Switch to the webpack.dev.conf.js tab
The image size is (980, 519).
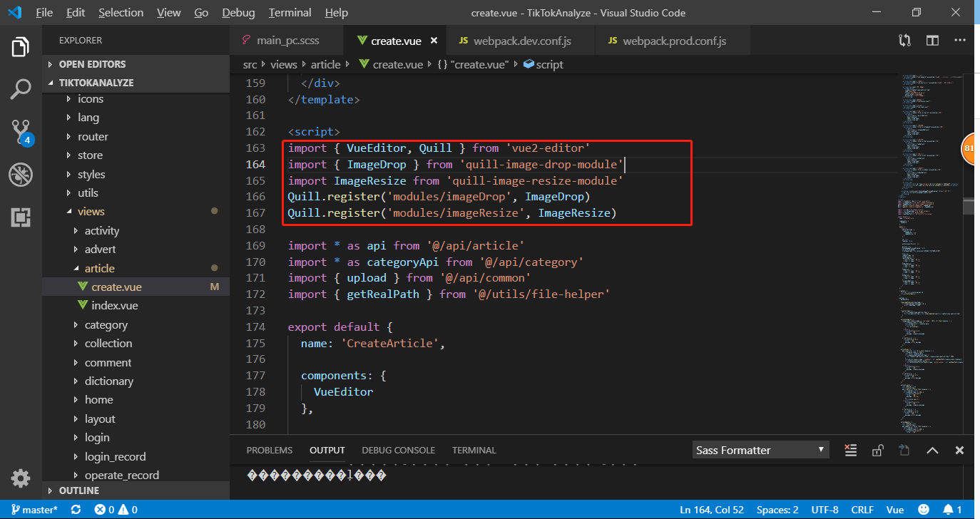pyautogui.click(x=521, y=41)
